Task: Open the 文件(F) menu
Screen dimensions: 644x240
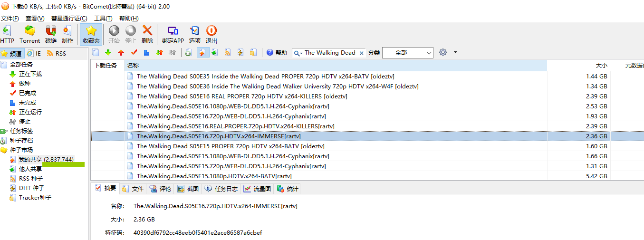Action: pos(10,19)
